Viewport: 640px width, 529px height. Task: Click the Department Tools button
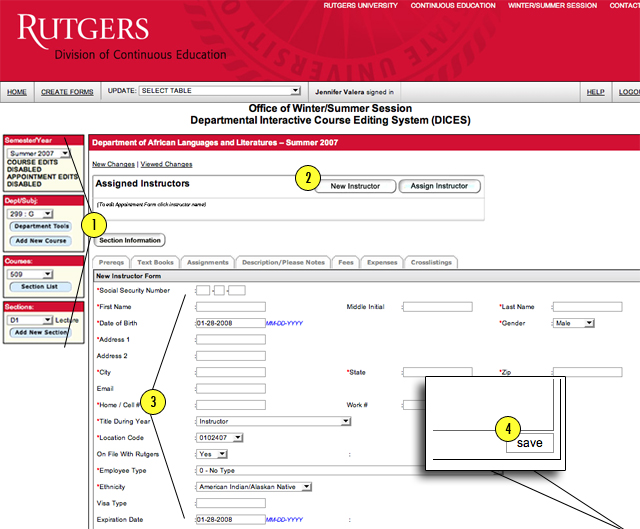click(41, 227)
